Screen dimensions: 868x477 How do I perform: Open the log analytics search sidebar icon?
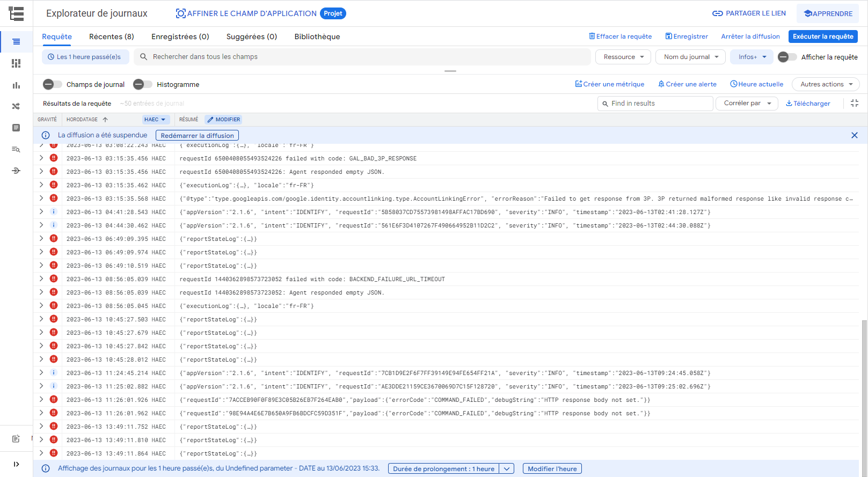16,149
